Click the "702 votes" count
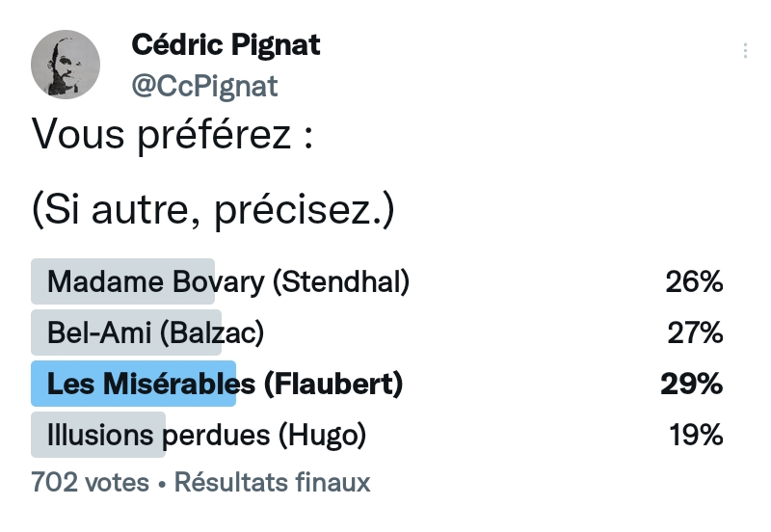 coord(90,482)
